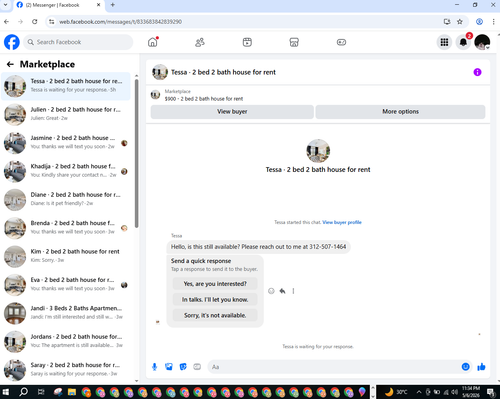The height and width of the screenshot is (399, 500).
Task: Open conversation information purple icon
Action: tap(477, 72)
